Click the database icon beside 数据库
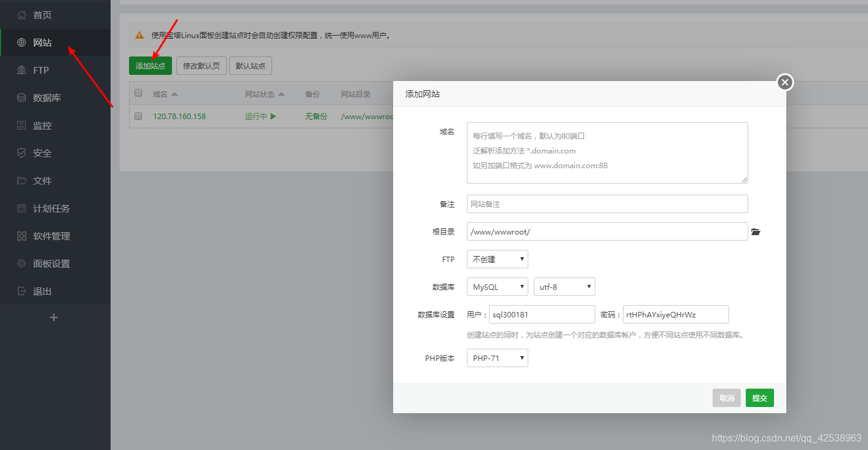Screen dimensions: 868x450 22,98
